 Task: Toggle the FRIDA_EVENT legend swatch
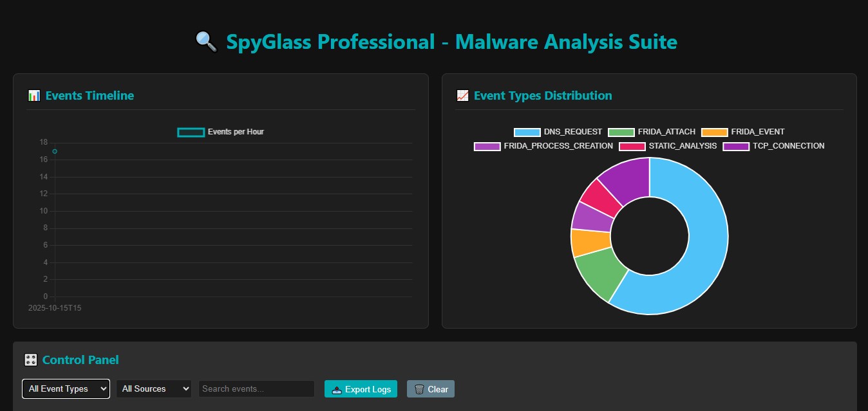pos(743,132)
